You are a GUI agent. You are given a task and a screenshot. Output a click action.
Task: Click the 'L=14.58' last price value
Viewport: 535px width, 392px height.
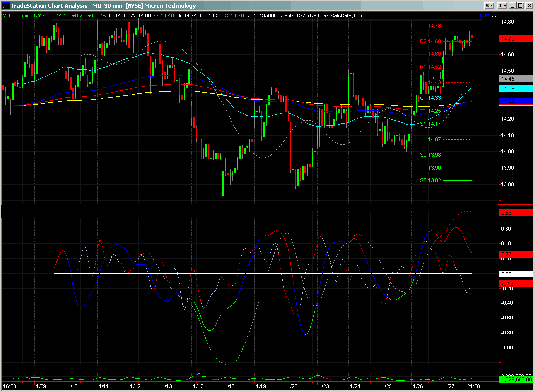point(60,15)
